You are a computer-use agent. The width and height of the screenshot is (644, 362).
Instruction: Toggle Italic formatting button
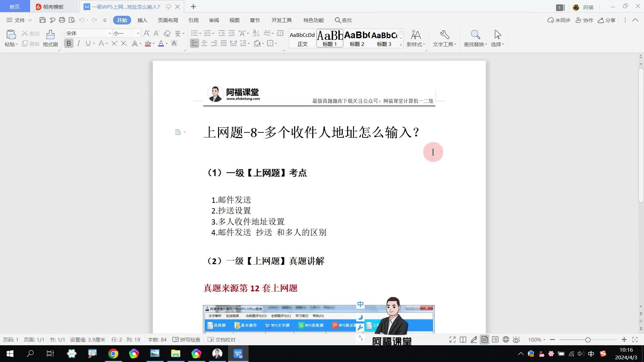tap(78, 43)
